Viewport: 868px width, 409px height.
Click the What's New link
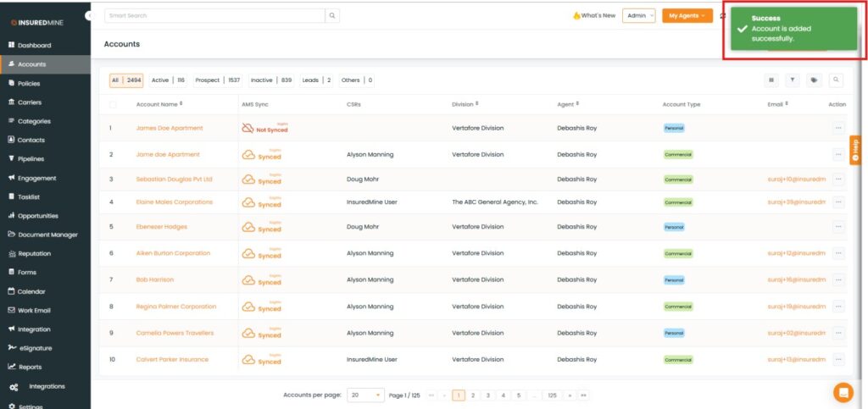point(594,15)
